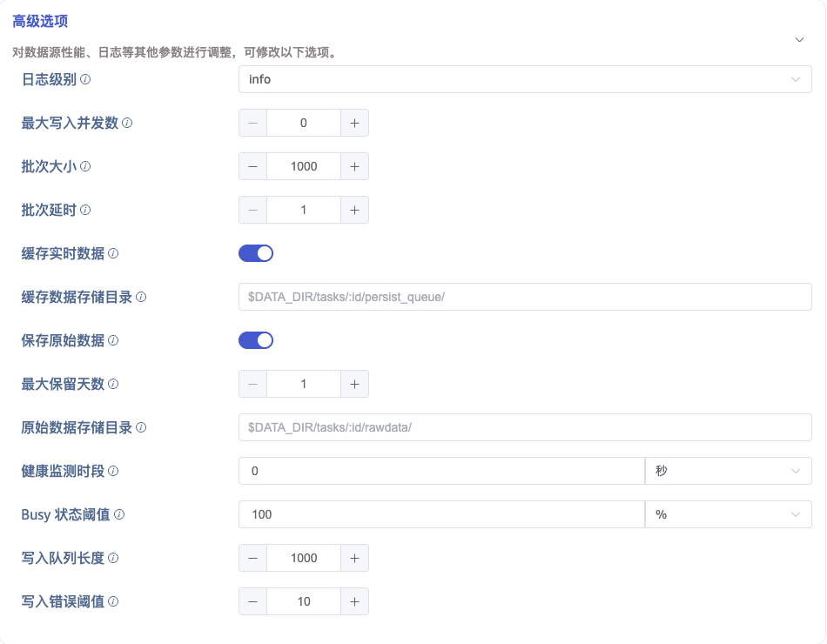Click the info icon next to 日志级别
The height and width of the screenshot is (644, 827).
85,79
